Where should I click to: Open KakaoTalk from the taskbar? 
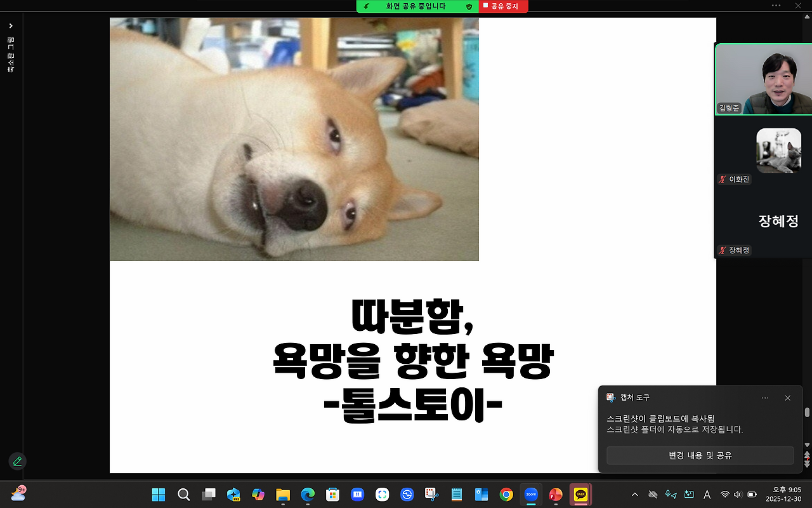click(x=580, y=494)
